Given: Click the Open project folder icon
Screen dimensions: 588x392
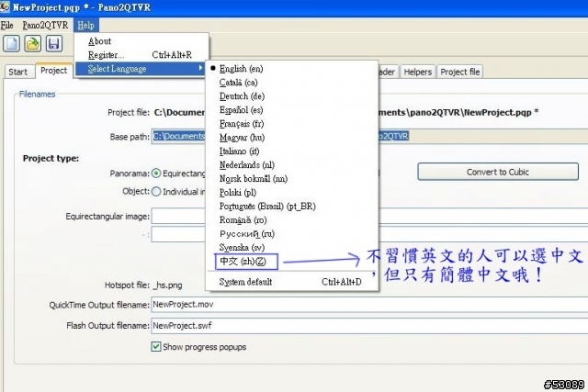Looking at the screenshot, I should tap(33, 43).
